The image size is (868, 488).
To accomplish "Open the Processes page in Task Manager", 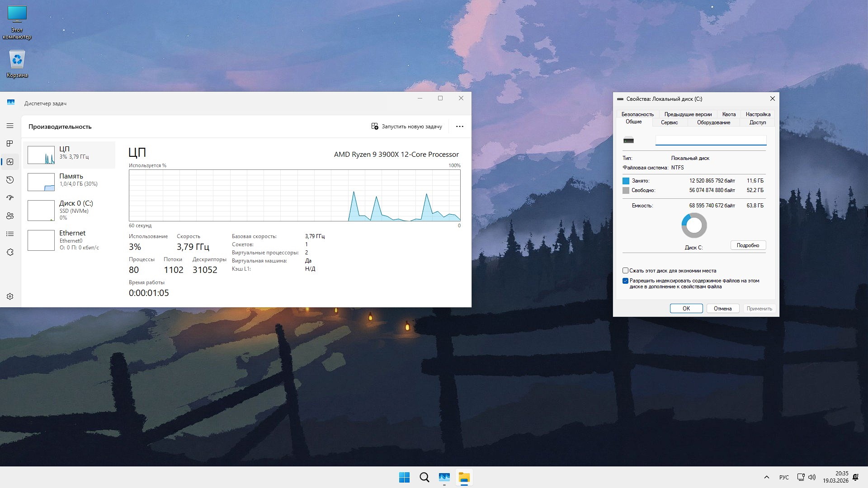I will click(x=10, y=144).
